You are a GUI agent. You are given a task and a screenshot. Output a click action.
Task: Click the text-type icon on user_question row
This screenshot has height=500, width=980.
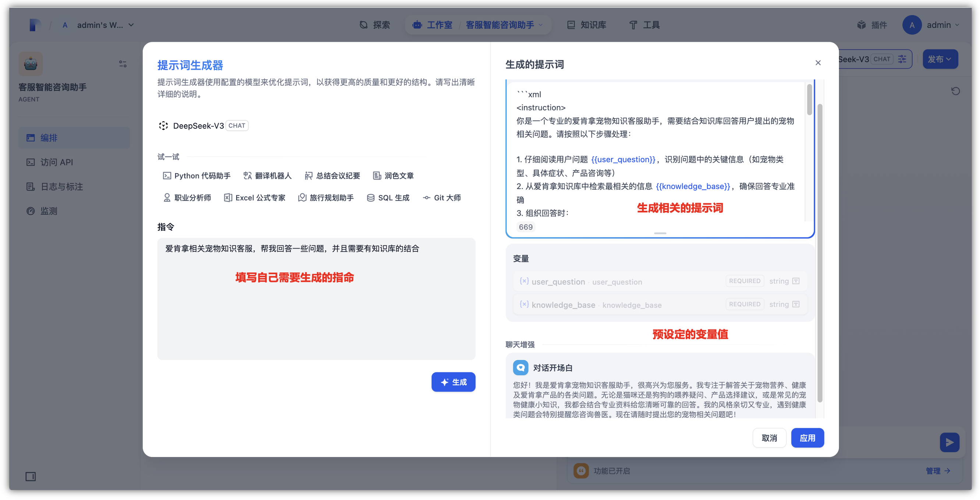796,281
